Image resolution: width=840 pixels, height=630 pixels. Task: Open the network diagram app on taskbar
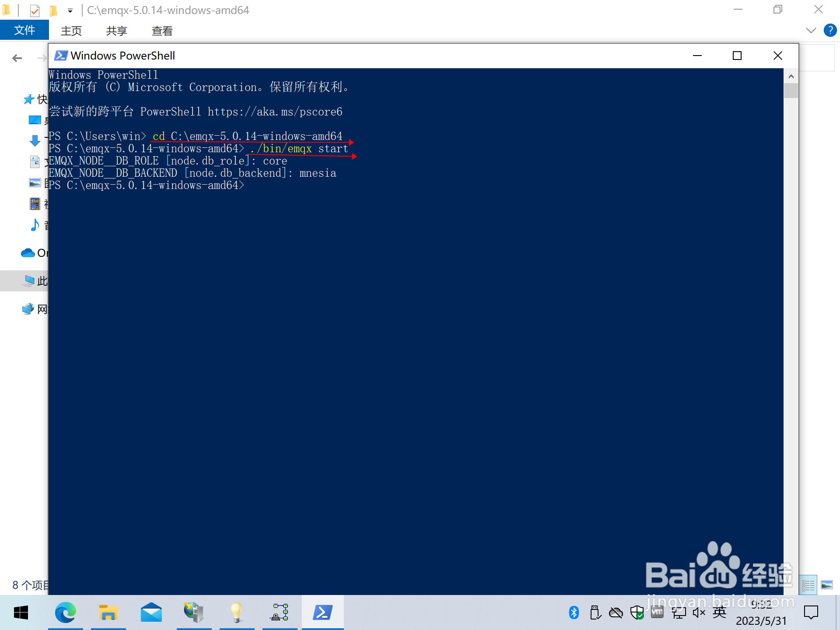280,612
